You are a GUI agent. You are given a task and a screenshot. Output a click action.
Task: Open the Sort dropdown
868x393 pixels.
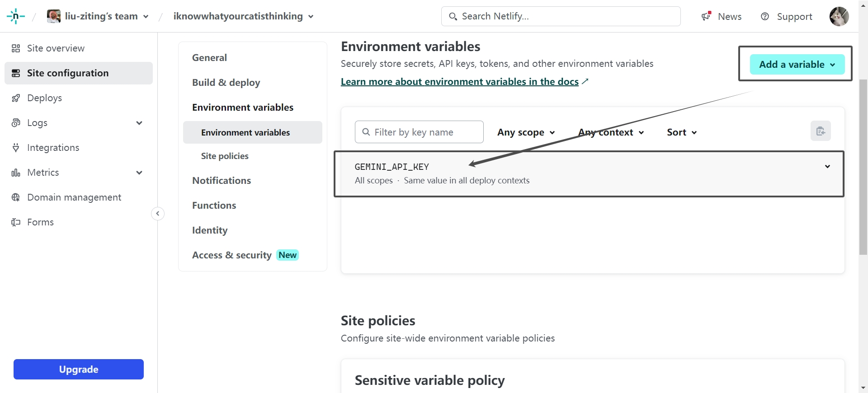[682, 132]
